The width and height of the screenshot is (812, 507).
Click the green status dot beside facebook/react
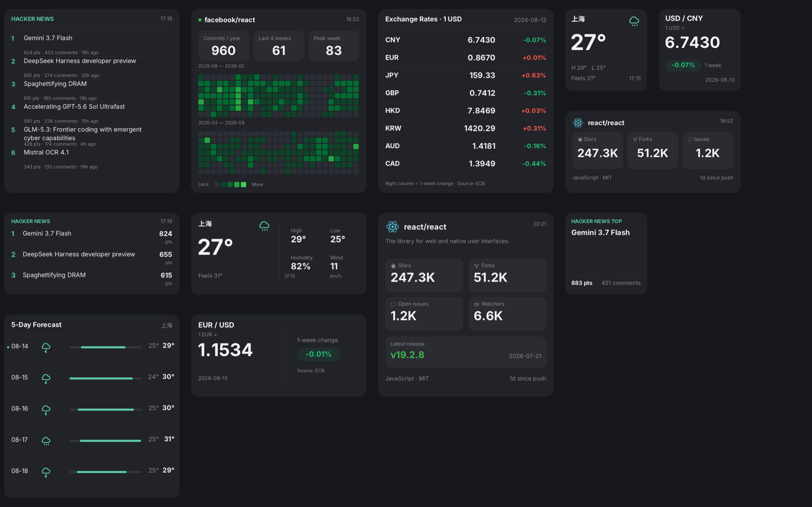200,20
